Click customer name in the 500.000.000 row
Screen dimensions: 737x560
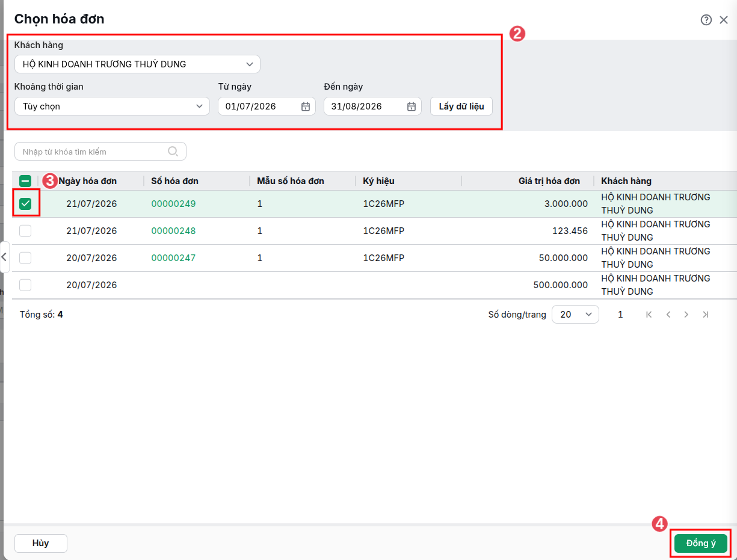pyautogui.click(x=656, y=285)
